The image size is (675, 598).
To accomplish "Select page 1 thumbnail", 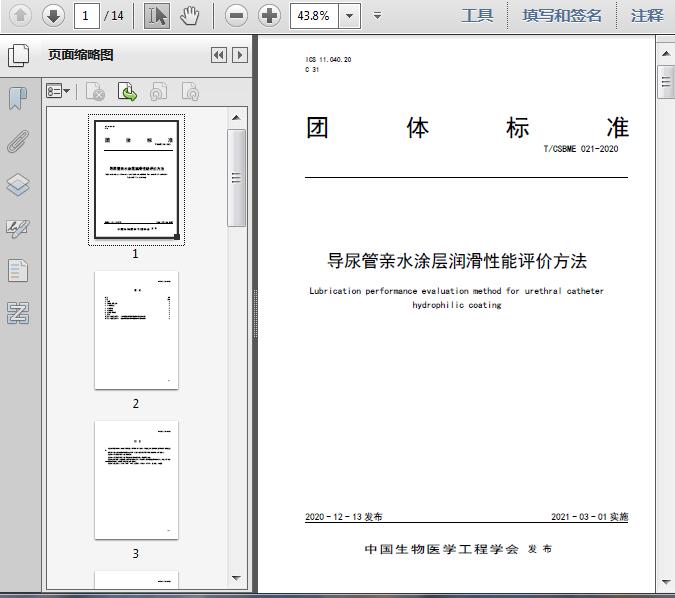I will tap(136, 180).
